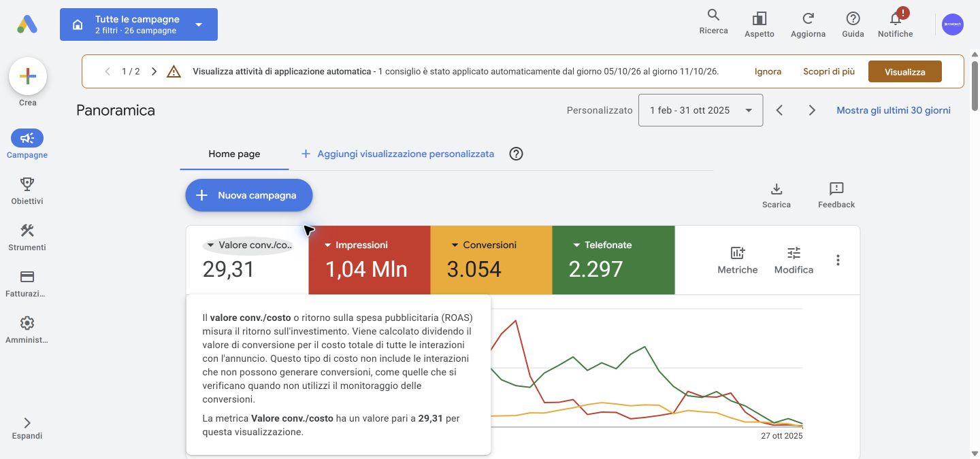
Task: Click the 3.054 conversions value
Action: click(474, 269)
